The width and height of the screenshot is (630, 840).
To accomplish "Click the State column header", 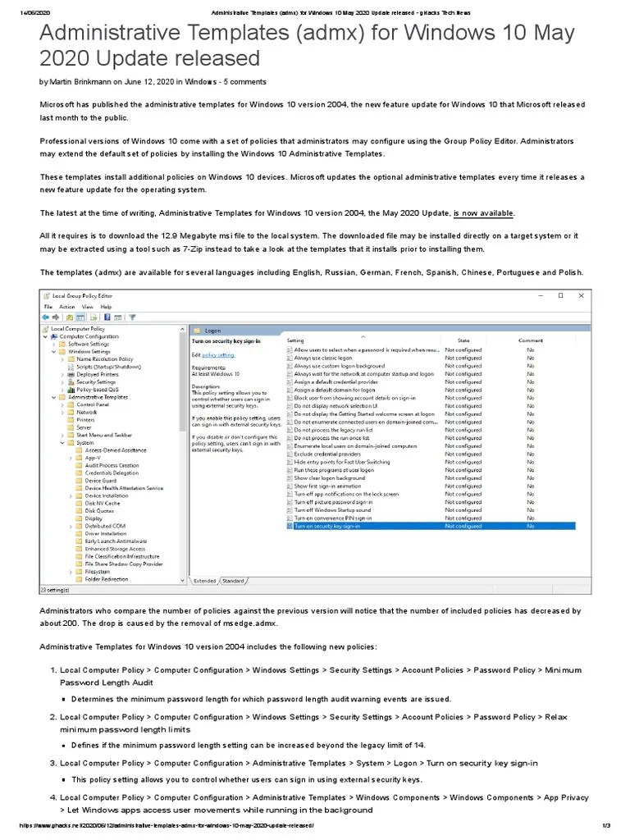I will pos(463,340).
